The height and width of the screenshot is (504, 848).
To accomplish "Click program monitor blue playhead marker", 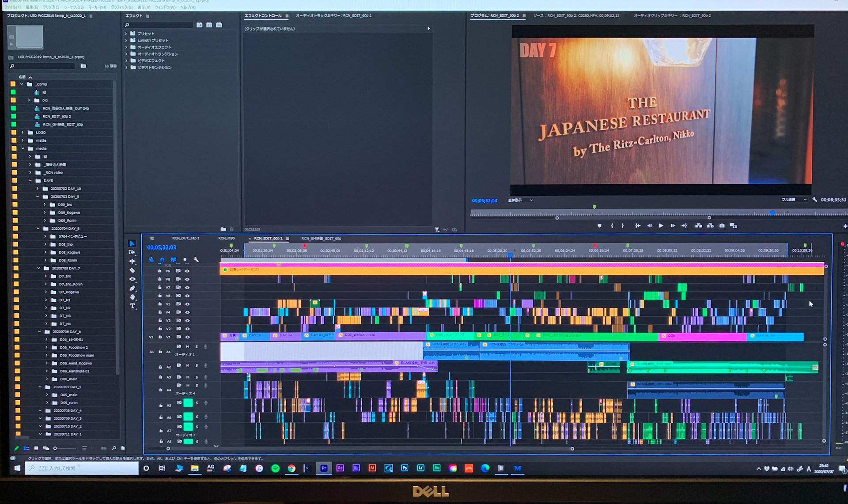I will [772, 213].
